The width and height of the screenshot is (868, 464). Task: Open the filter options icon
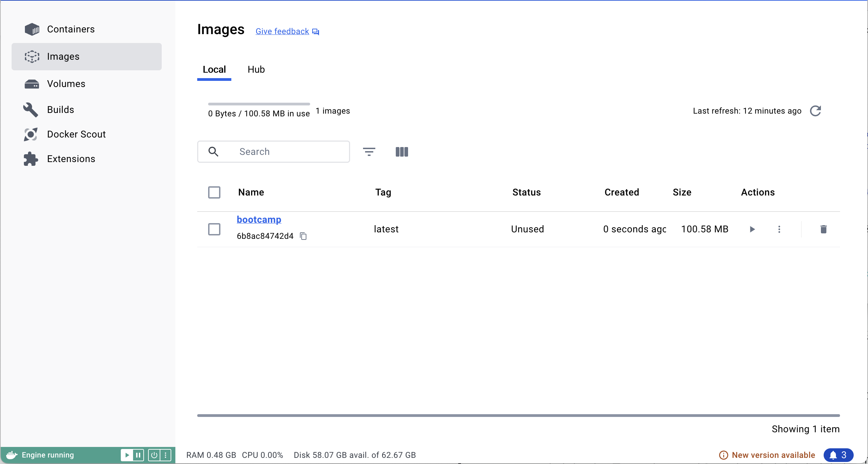(x=369, y=152)
